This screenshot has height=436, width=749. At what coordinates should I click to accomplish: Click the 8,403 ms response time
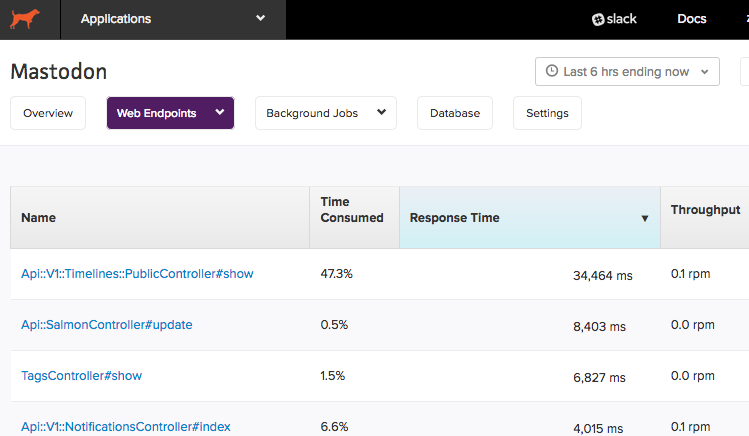pyautogui.click(x=599, y=327)
